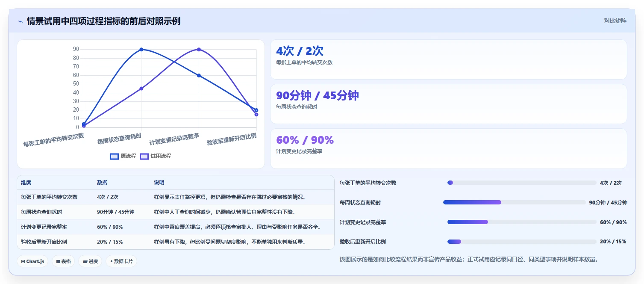644x284 pixels.
Task: Select the 进度 tag chip
Action: coord(90,261)
